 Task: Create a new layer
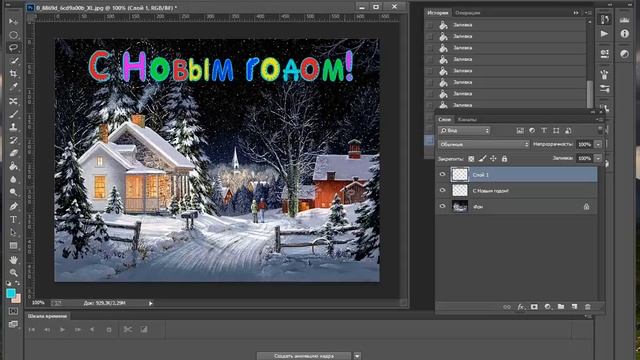point(574,307)
